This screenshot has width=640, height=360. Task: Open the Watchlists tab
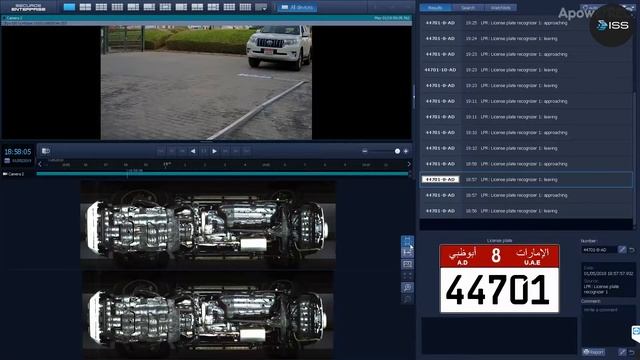coord(500,8)
